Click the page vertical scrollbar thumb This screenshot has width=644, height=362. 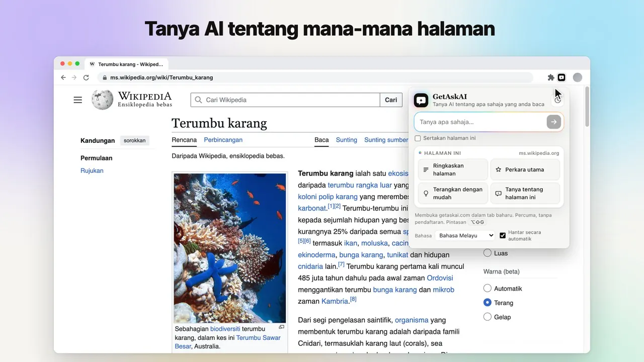[x=587, y=107]
